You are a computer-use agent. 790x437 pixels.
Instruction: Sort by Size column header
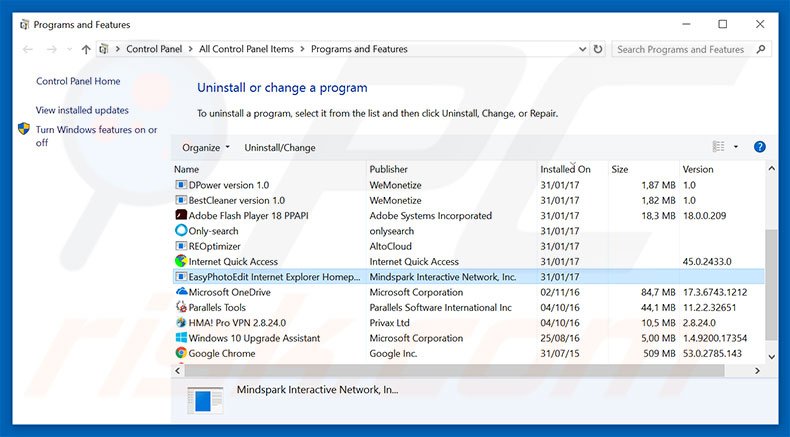(x=644, y=169)
